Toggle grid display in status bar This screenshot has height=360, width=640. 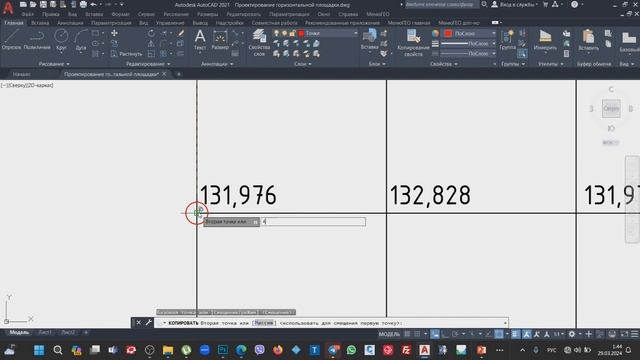407,334
